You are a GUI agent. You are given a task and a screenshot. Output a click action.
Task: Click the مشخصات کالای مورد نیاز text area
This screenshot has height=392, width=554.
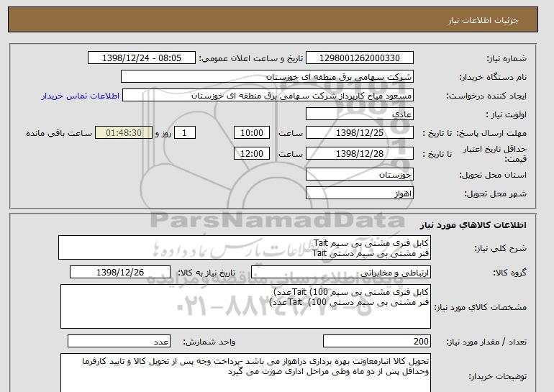[x=245, y=305]
